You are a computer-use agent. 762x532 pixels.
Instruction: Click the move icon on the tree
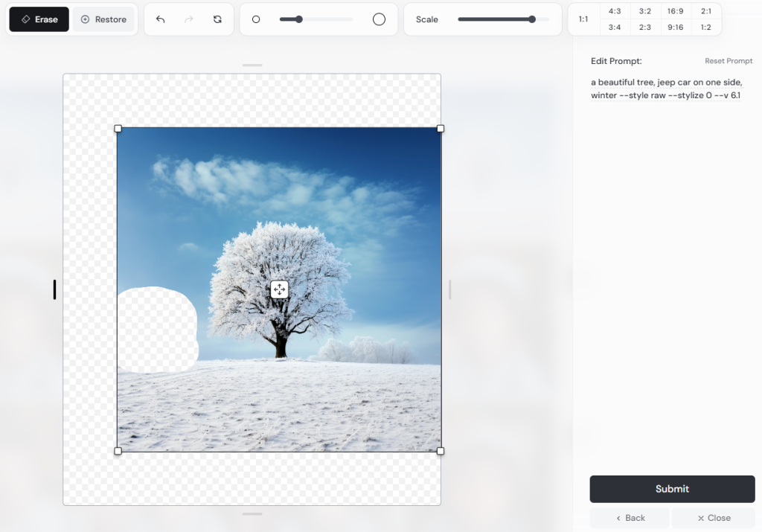[279, 289]
